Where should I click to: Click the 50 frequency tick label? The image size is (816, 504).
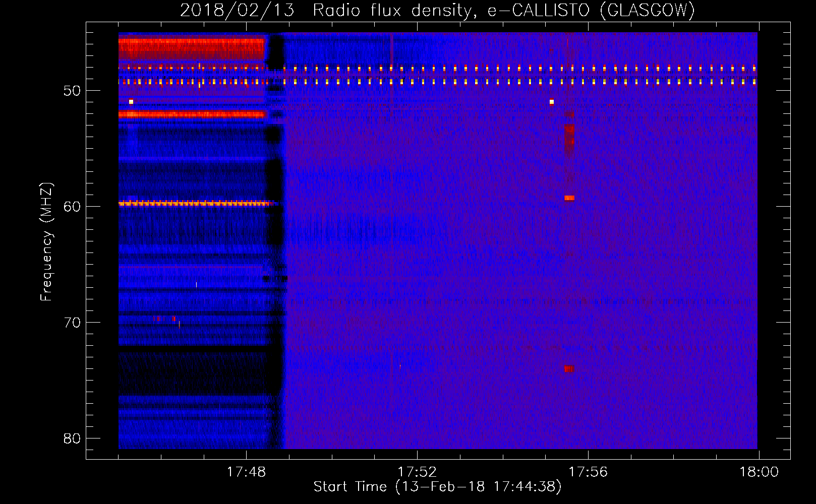point(72,91)
